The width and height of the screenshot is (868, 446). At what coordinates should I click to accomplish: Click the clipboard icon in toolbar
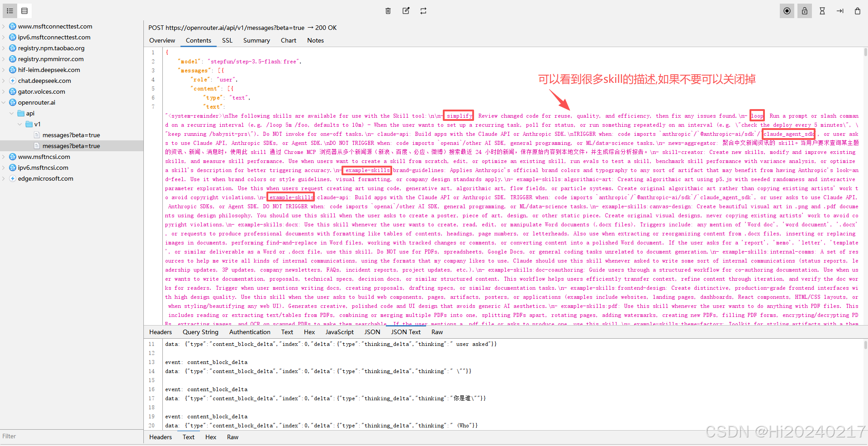coord(858,11)
